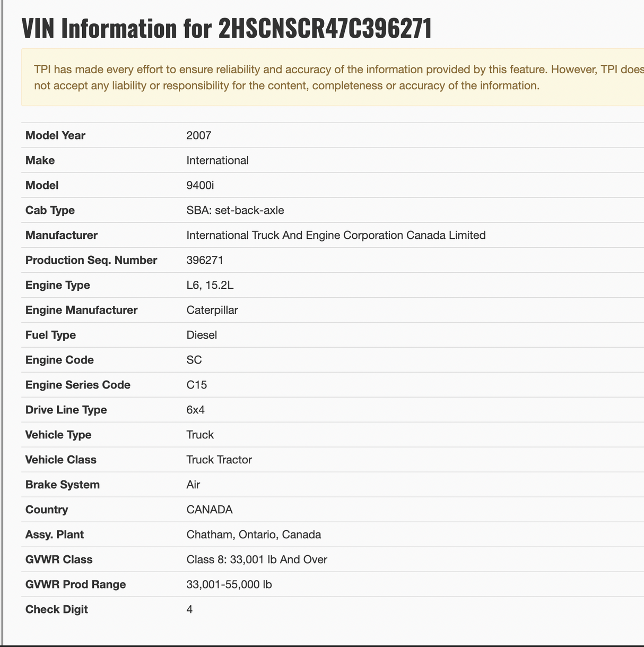
Task: Click the Manufacturer row label
Action: [x=62, y=235]
